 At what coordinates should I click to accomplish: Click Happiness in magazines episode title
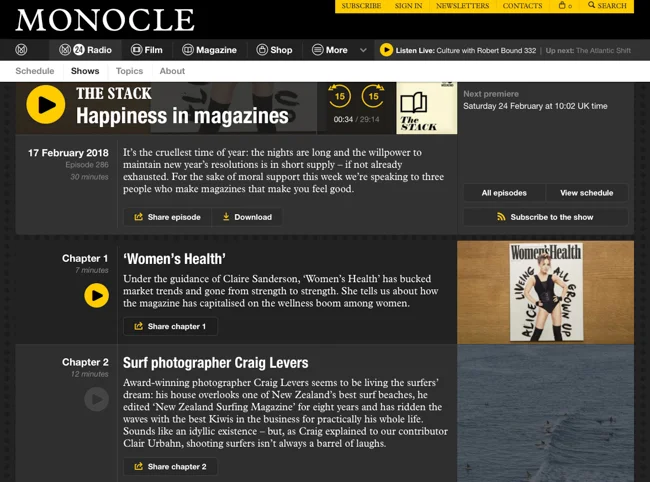tap(182, 116)
